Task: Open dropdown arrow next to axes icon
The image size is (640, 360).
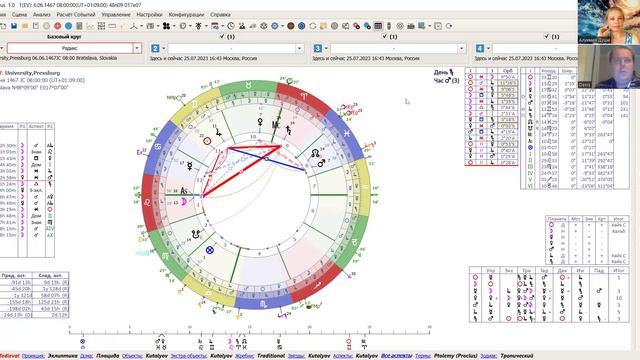Action: pyautogui.click(x=142, y=26)
